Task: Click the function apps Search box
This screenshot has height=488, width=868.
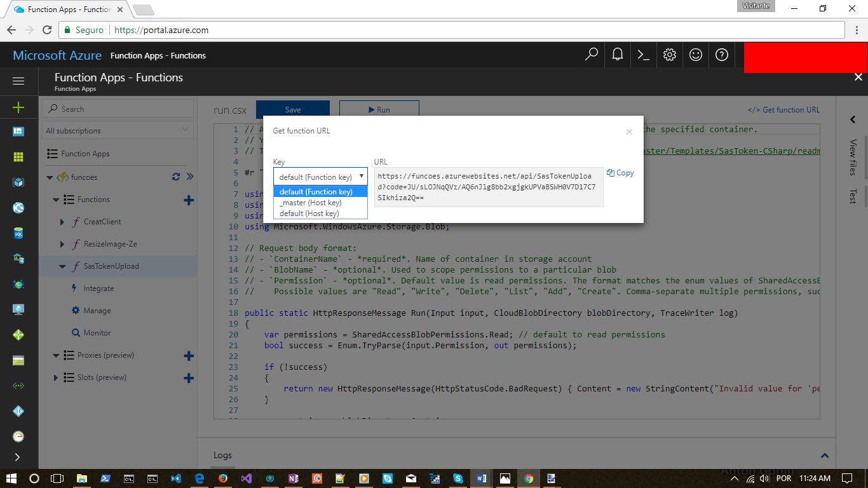Action: [x=118, y=109]
